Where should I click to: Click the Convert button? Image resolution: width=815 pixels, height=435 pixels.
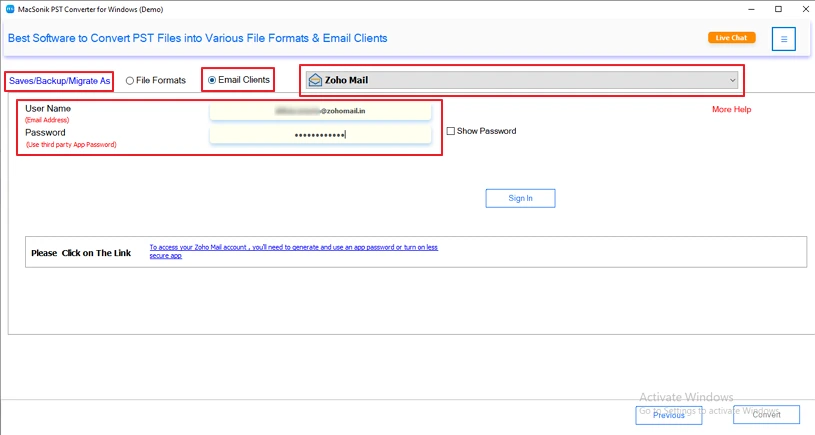pyautogui.click(x=766, y=414)
